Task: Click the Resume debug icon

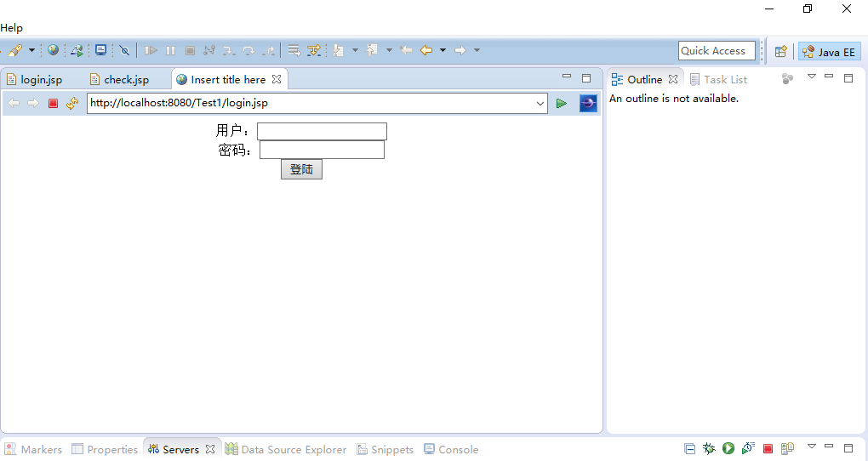Action: [x=151, y=50]
